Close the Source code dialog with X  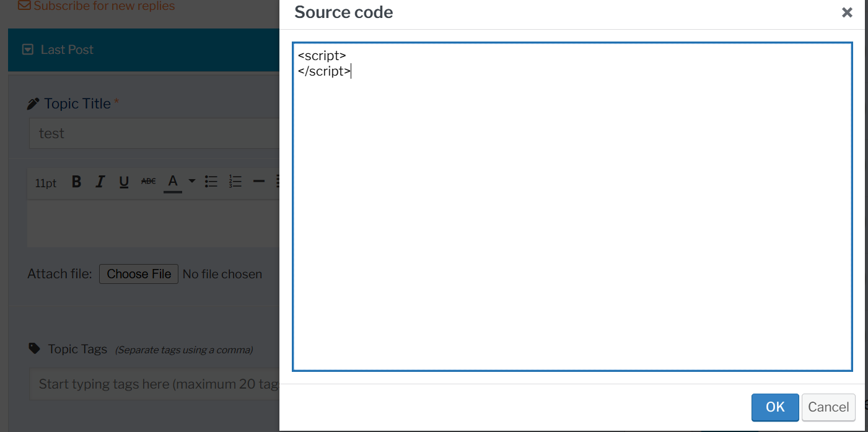tap(847, 12)
